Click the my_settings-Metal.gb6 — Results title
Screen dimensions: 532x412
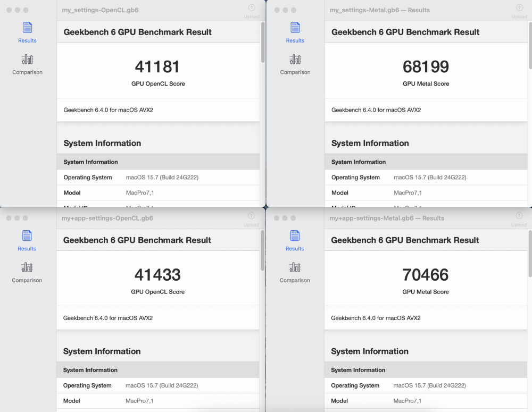[380, 10]
